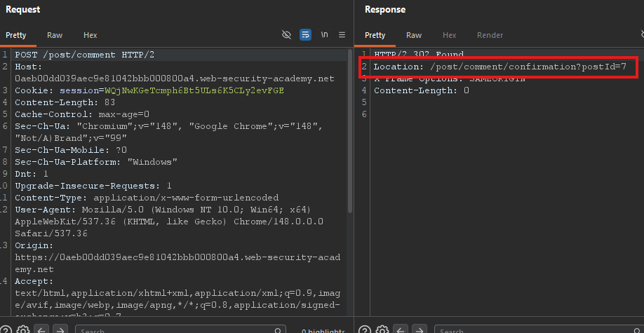Toggle the word wrap icon in Request
The width and height of the screenshot is (644, 333).
click(305, 35)
